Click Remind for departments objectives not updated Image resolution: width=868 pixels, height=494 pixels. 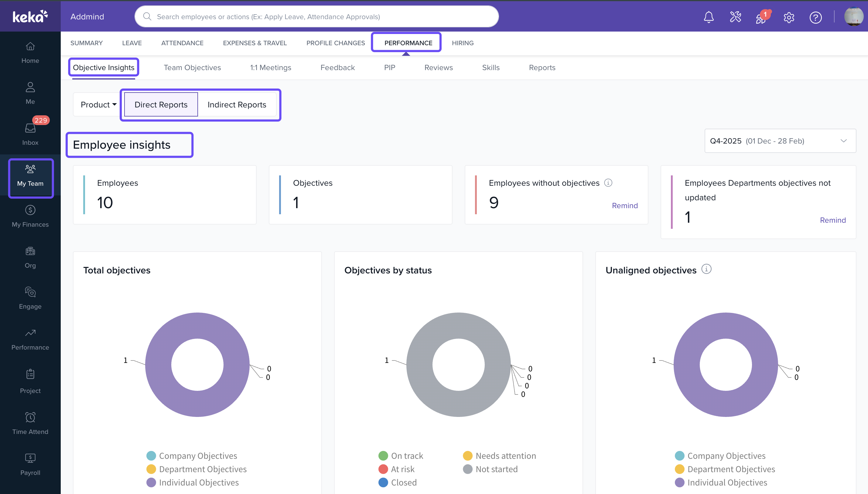[832, 220]
